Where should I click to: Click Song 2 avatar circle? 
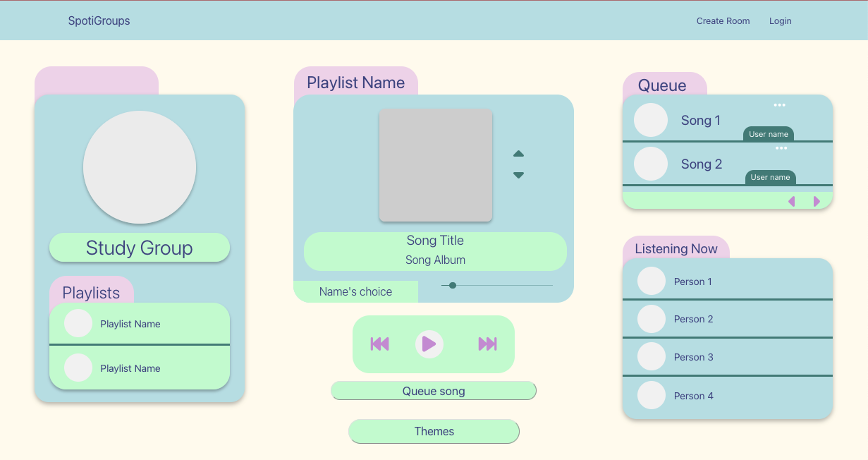tap(651, 164)
